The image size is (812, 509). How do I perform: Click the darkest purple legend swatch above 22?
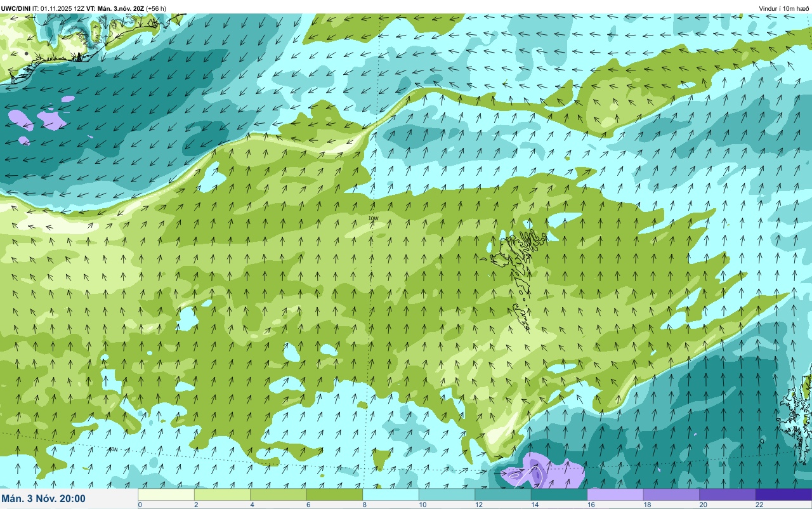tap(783, 494)
